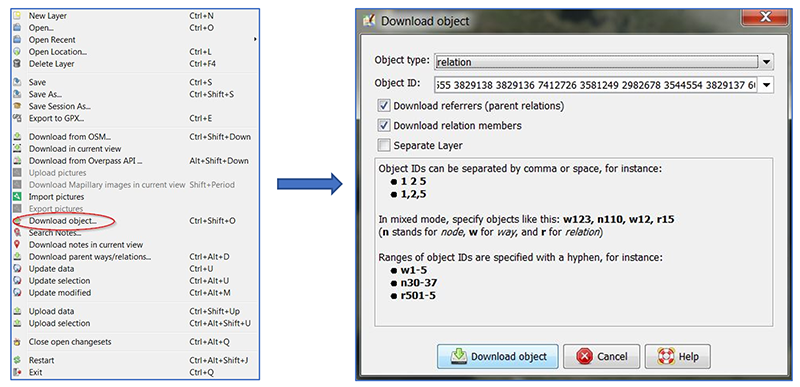800x387 pixels.
Task: Click the JOSM icon in dialog title
Action: (369, 21)
